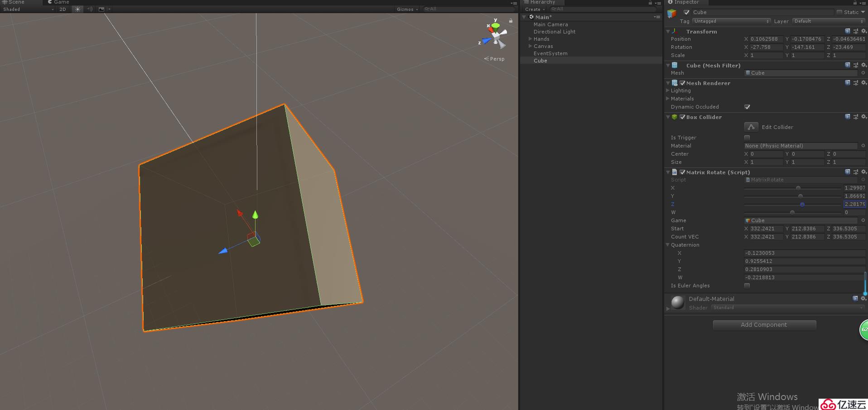Enable the Is Euler Angles checkbox

pos(747,286)
